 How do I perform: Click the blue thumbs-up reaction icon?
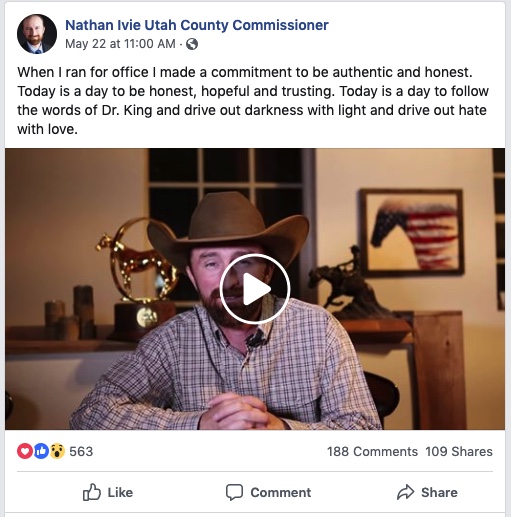coord(41,451)
